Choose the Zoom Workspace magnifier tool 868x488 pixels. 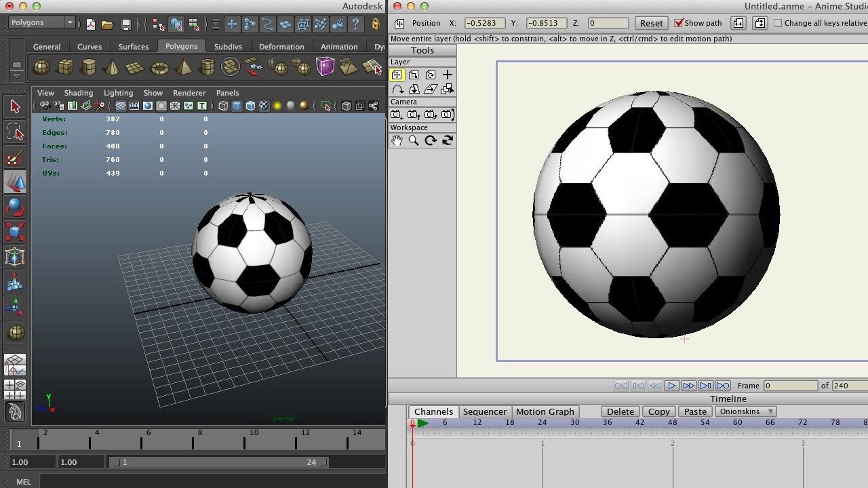coord(414,140)
